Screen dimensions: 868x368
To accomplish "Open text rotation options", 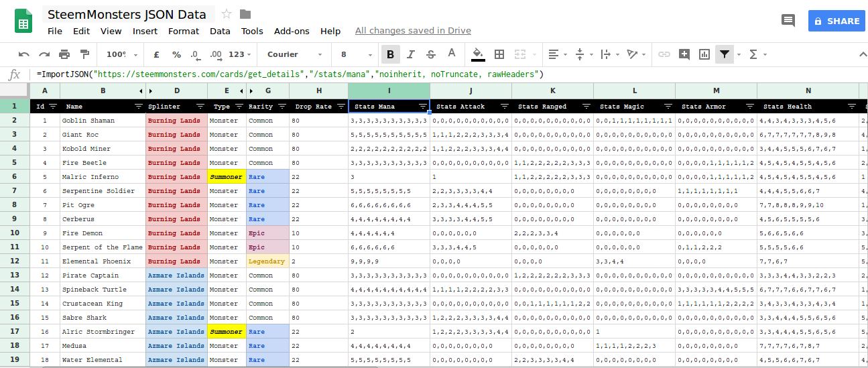I will click(x=635, y=54).
